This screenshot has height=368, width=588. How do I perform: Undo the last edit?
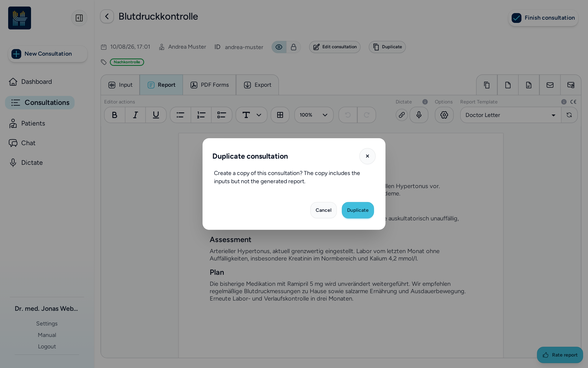click(348, 115)
